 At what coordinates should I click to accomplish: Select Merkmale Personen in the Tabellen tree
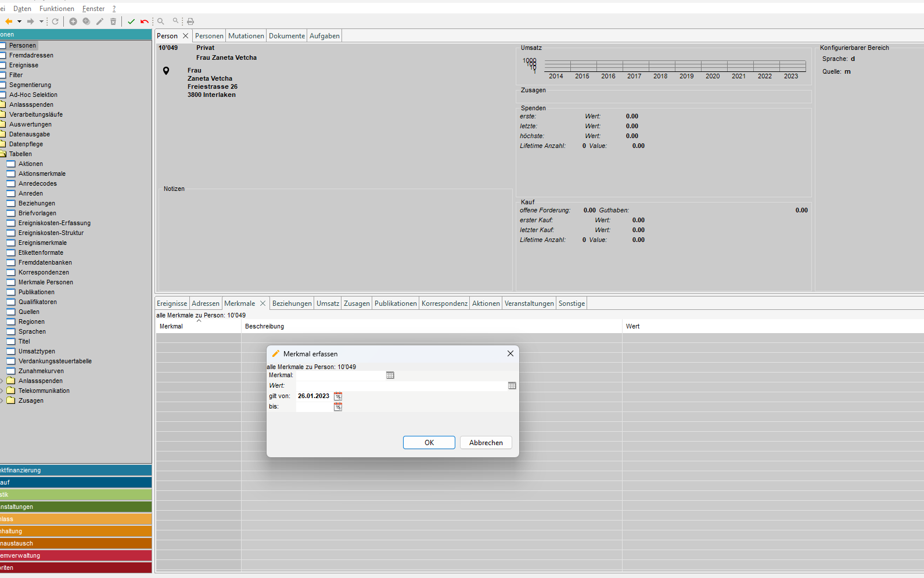(45, 283)
